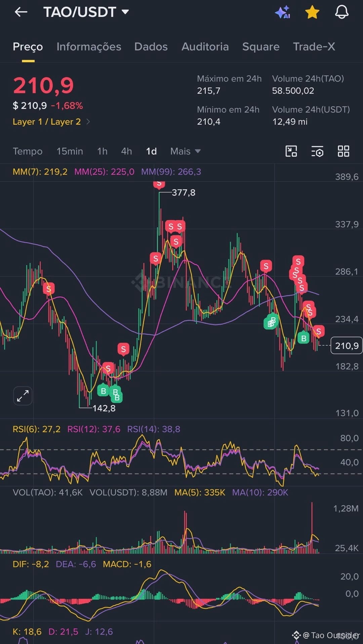363x644 pixels.
Task: Select the 4h interval
Action: click(x=126, y=151)
